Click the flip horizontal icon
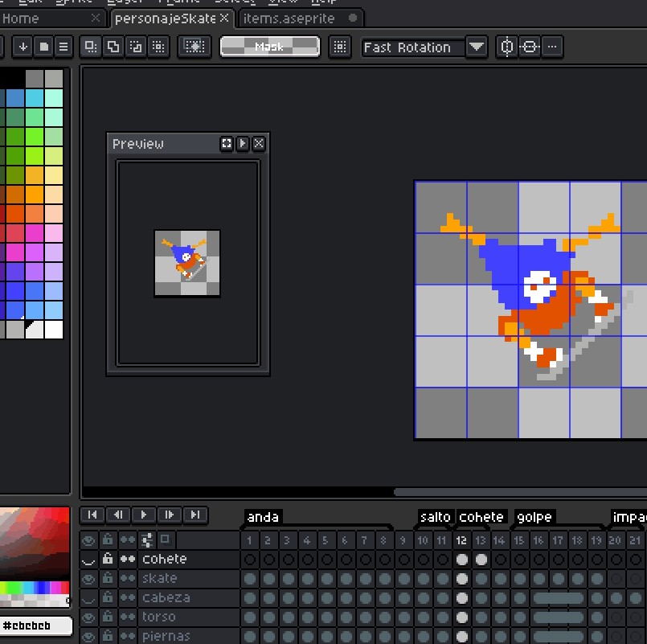The image size is (647, 644). (506, 47)
